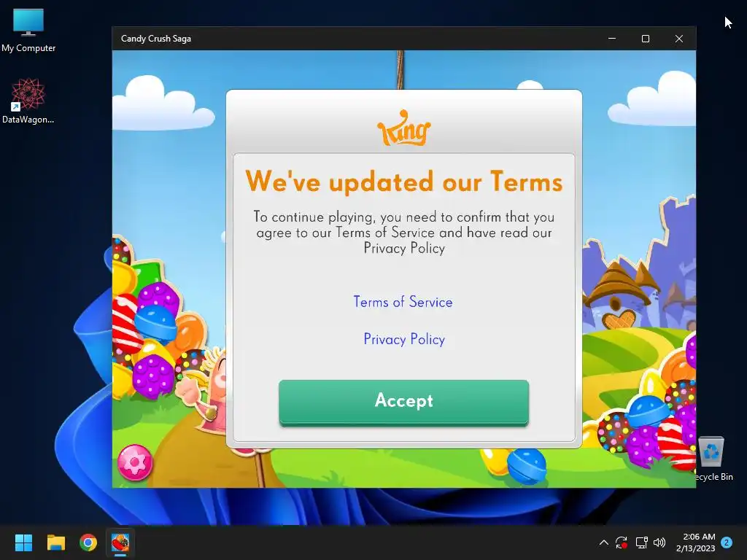Open the Privacy Policy link
747x560 pixels.
point(404,339)
